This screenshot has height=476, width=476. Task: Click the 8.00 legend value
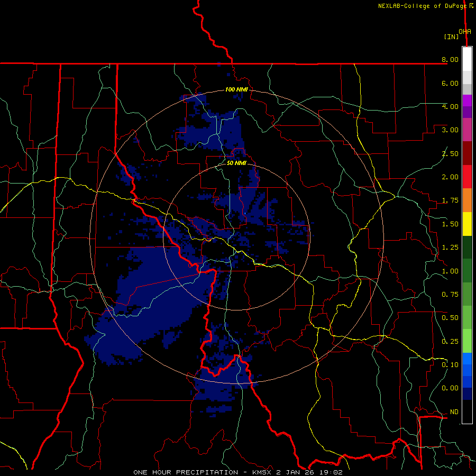pyautogui.click(x=450, y=59)
